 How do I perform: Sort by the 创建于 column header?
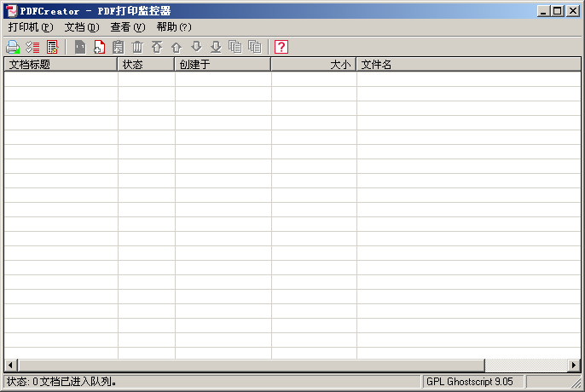click(x=223, y=65)
